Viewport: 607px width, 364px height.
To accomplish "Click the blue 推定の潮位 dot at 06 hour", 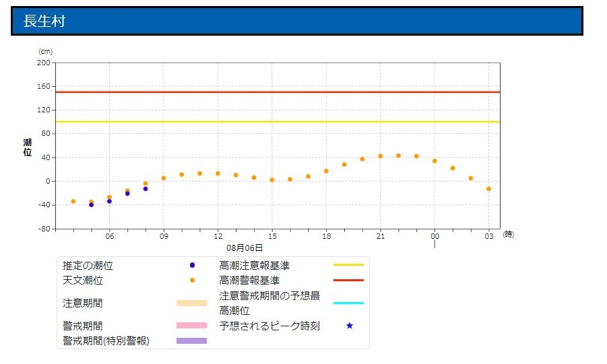I will [110, 201].
